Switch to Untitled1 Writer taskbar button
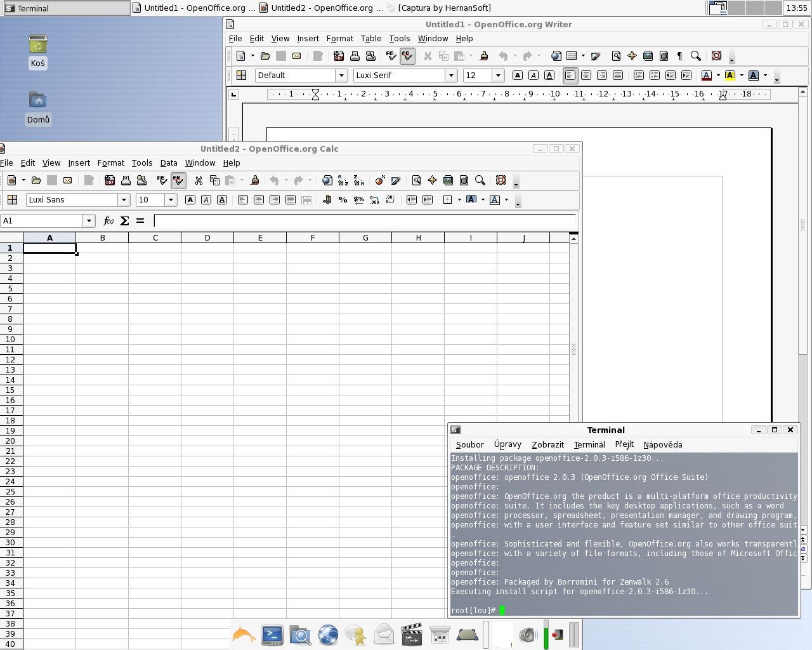 click(193, 8)
